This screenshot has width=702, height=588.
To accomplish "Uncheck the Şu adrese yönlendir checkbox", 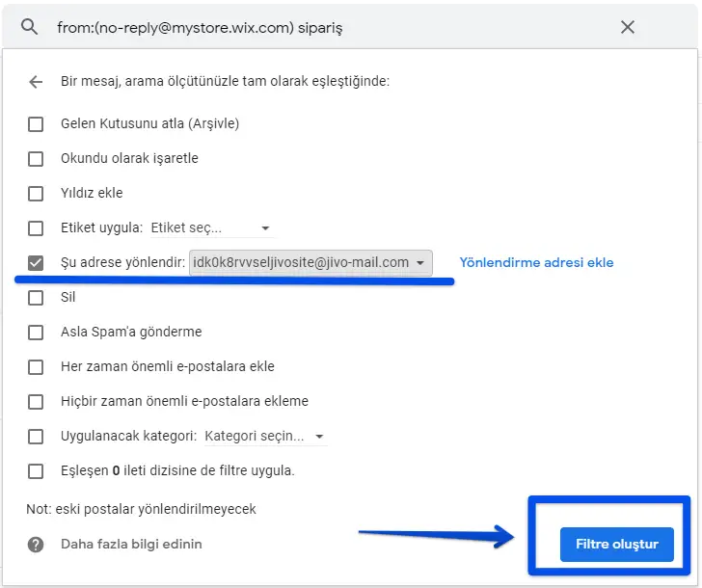I will point(36,262).
